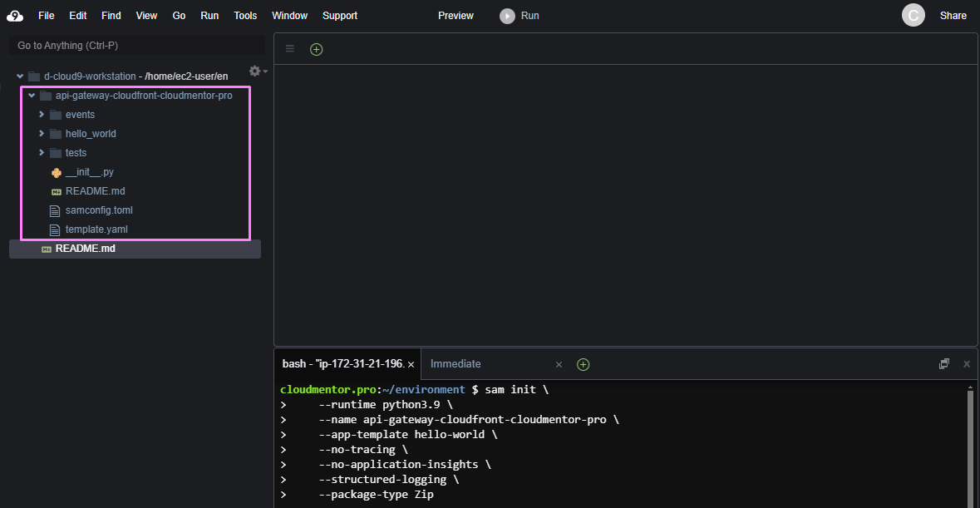Click the Run play icon
This screenshot has width=980, height=508.
click(507, 16)
